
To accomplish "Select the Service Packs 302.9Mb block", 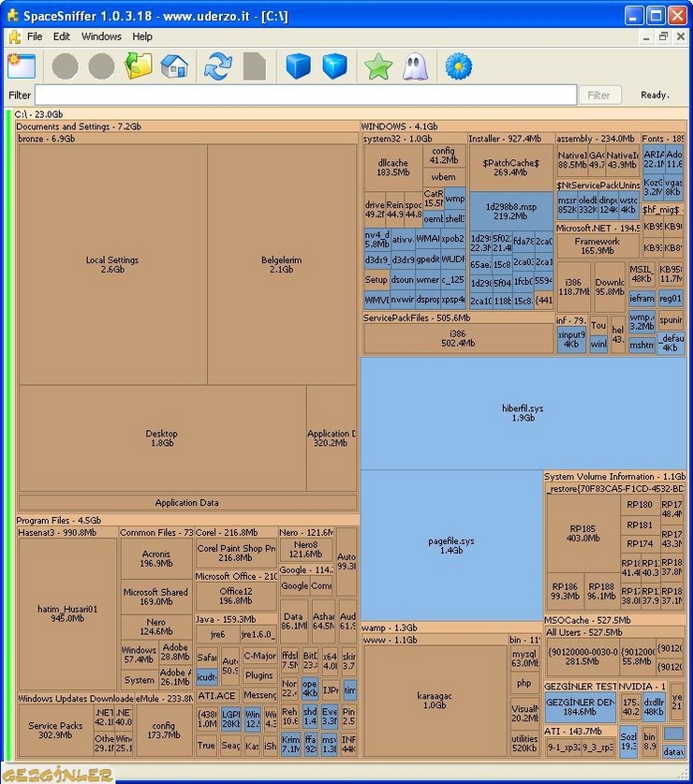I will (55, 730).
